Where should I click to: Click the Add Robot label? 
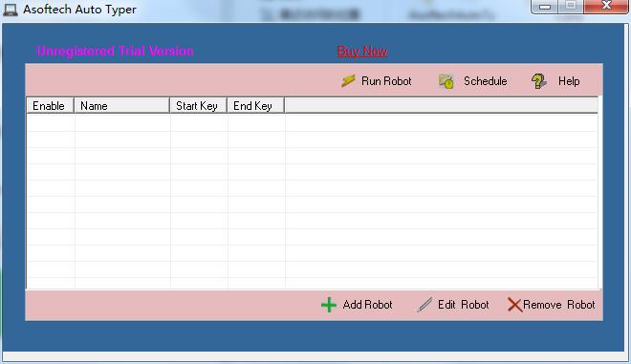pyautogui.click(x=367, y=305)
